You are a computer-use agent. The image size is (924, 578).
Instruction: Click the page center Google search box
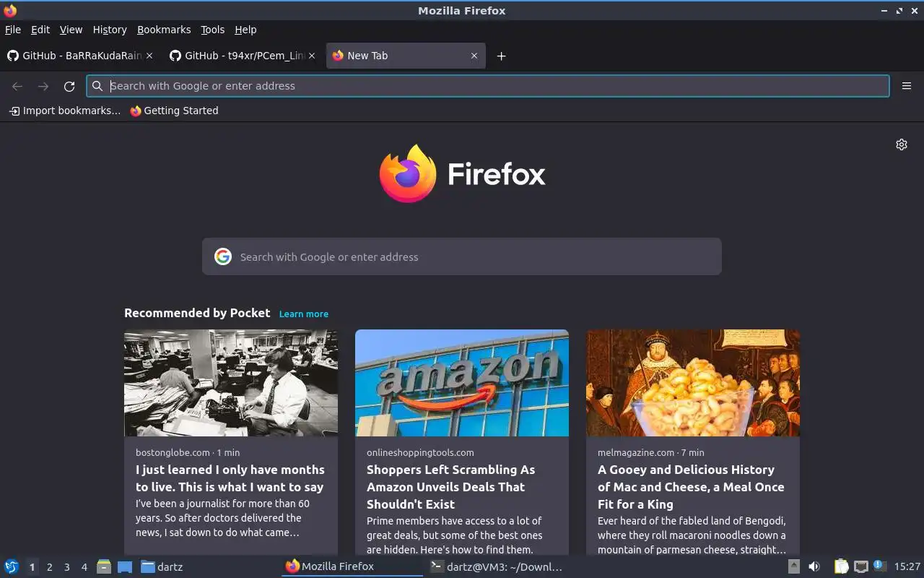click(462, 256)
